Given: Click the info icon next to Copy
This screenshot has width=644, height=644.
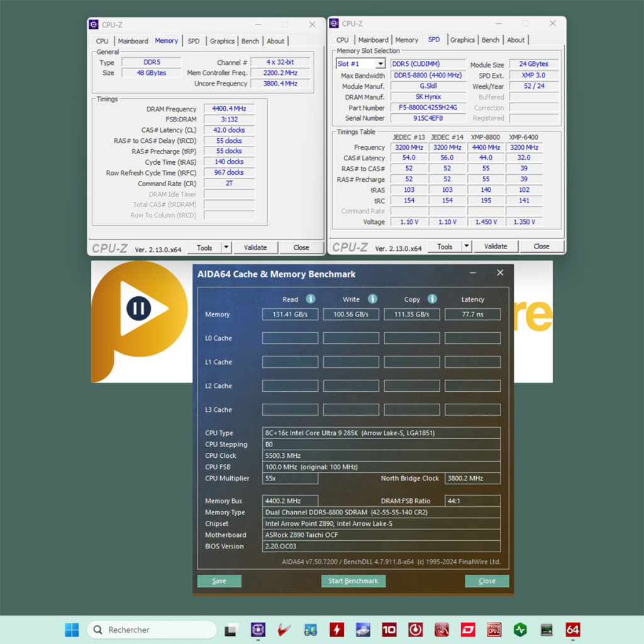Looking at the screenshot, I should [433, 299].
